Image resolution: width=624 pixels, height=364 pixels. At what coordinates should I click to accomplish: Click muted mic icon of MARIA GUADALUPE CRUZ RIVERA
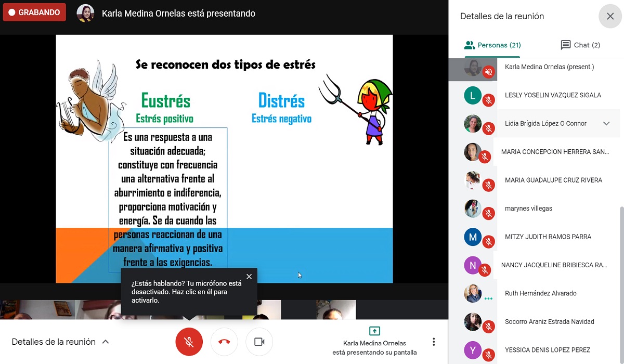[488, 185]
